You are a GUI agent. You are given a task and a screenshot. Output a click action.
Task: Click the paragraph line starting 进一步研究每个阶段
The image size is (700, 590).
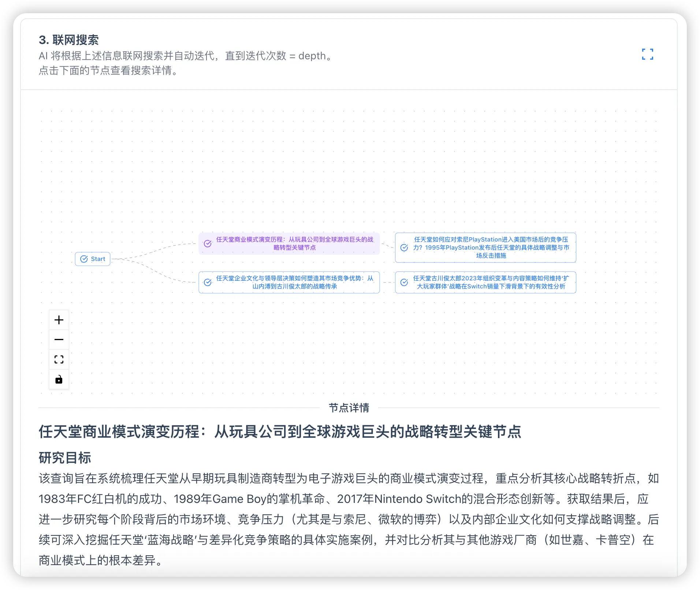[349, 519]
